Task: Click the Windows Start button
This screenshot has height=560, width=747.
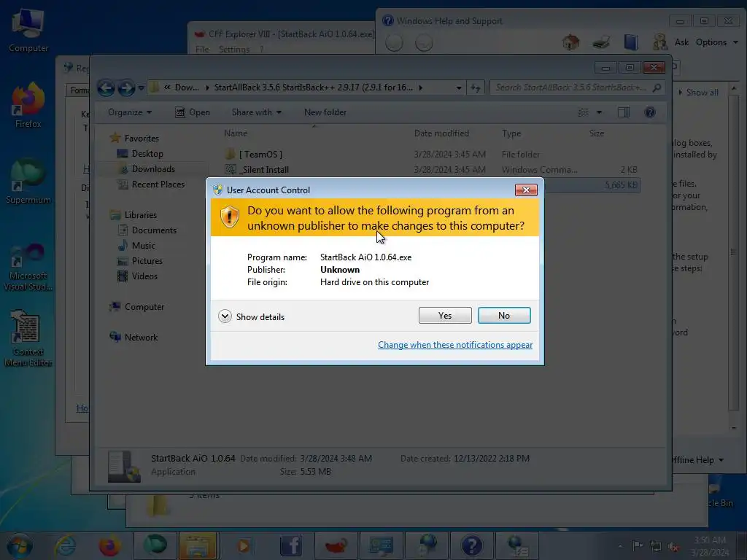Action: (x=20, y=545)
